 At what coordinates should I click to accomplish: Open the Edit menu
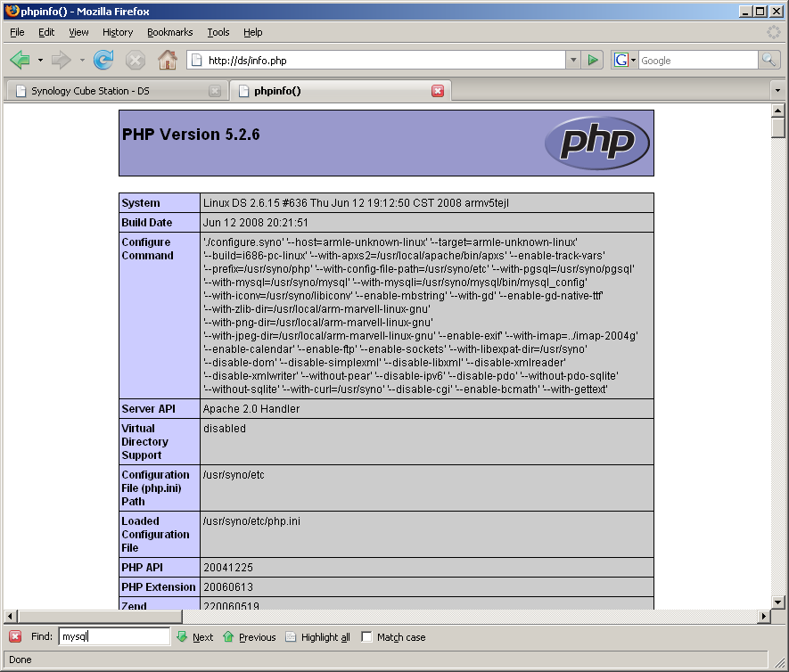click(x=46, y=32)
